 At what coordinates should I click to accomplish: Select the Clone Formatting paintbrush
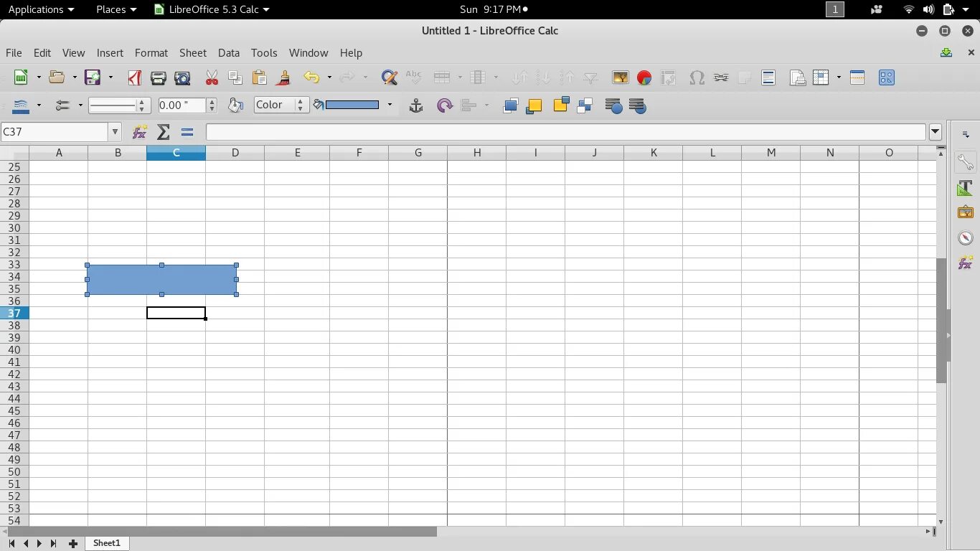pyautogui.click(x=283, y=77)
